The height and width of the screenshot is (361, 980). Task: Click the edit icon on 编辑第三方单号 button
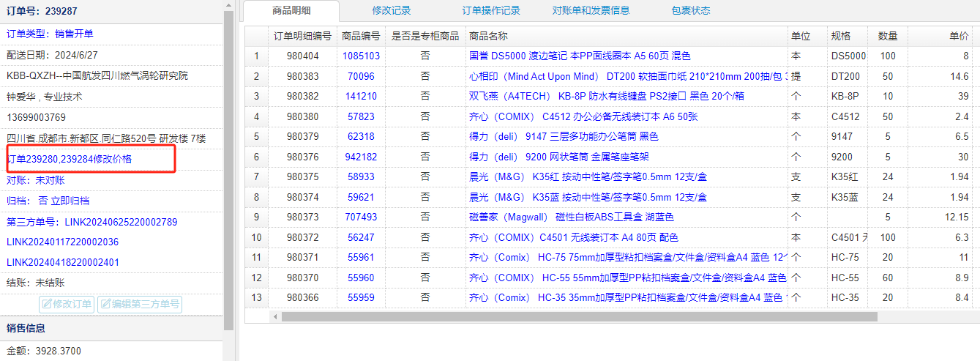(105, 305)
